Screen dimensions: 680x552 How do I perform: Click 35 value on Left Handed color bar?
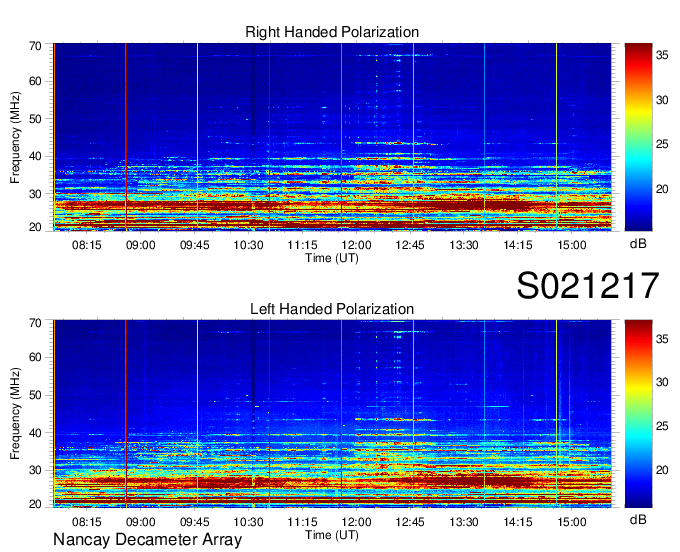pos(662,339)
